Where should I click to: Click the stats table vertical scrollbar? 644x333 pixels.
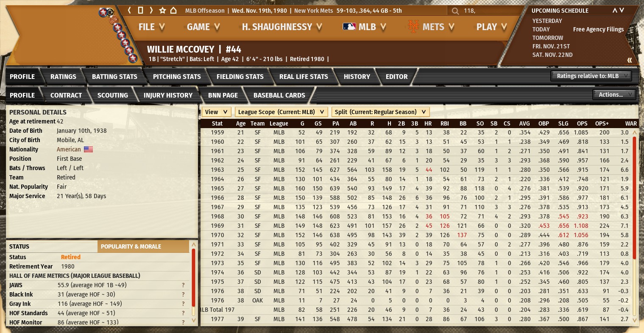click(635, 197)
